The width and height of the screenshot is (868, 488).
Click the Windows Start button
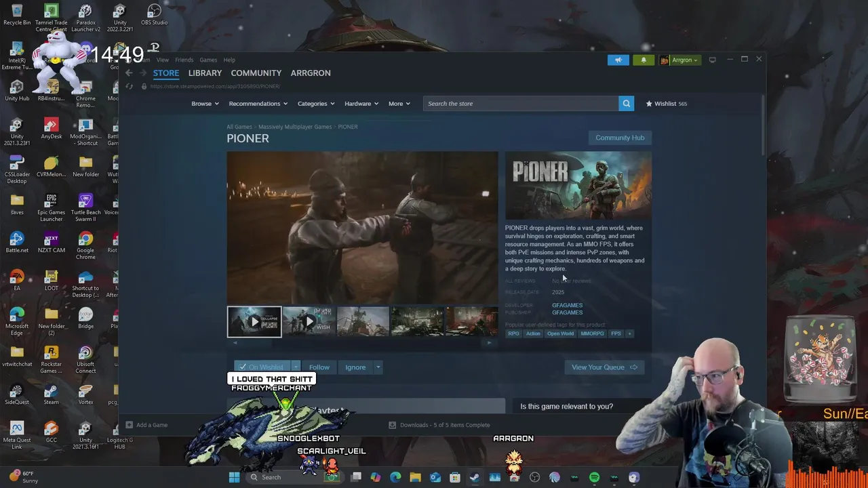[234, 477]
